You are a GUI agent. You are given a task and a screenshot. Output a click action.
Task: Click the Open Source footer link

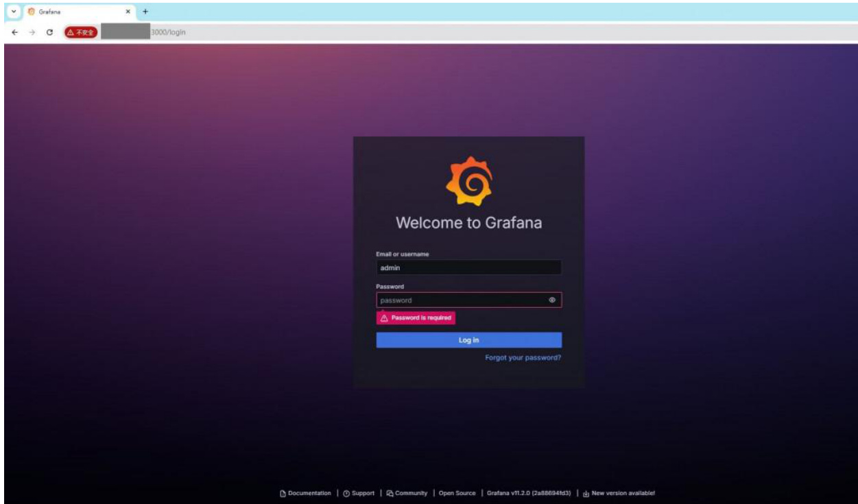click(x=457, y=493)
